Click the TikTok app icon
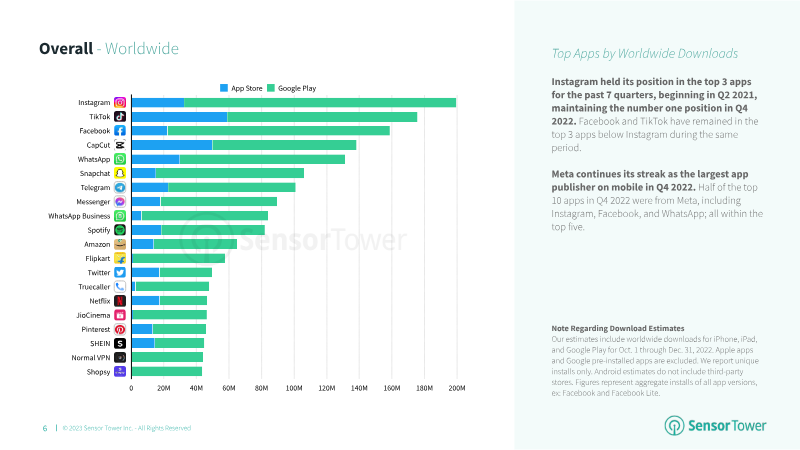The width and height of the screenshot is (800, 450). point(120,117)
